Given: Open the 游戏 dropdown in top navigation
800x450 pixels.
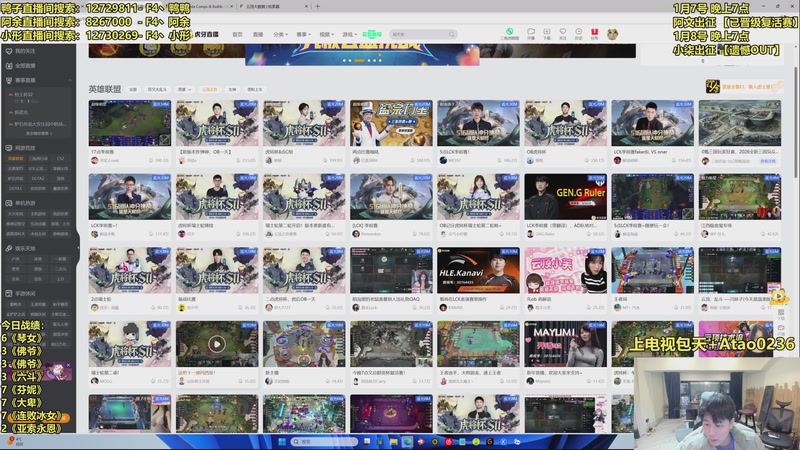Looking at the screenshot, I should (x=349, y=35).
